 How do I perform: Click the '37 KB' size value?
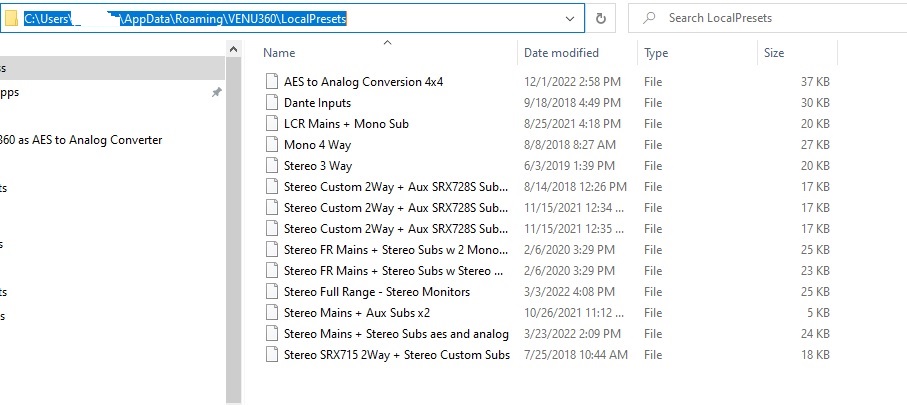815,82
